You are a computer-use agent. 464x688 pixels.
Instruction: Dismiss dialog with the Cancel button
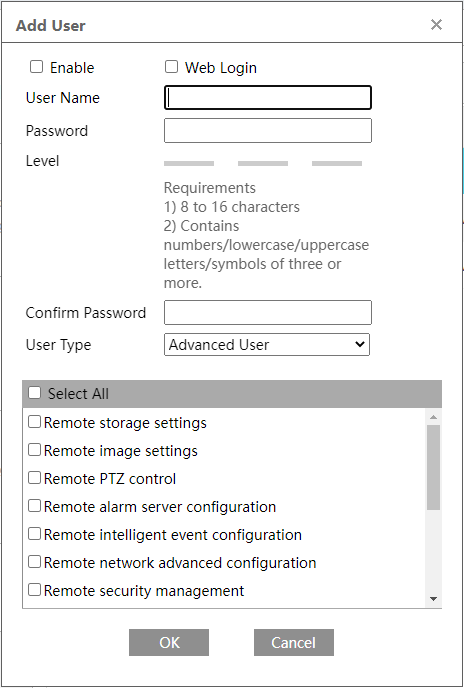(x=294, y=642)
